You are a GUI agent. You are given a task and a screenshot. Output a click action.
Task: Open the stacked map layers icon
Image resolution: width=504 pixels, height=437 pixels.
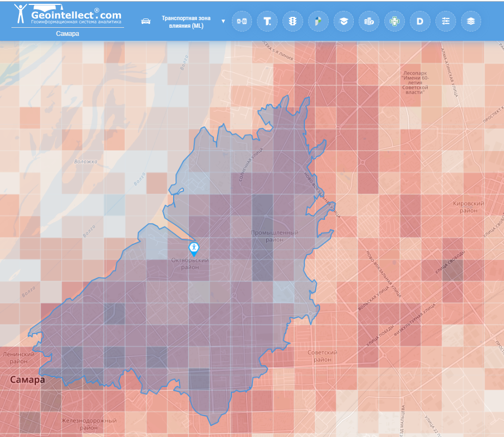471,21
